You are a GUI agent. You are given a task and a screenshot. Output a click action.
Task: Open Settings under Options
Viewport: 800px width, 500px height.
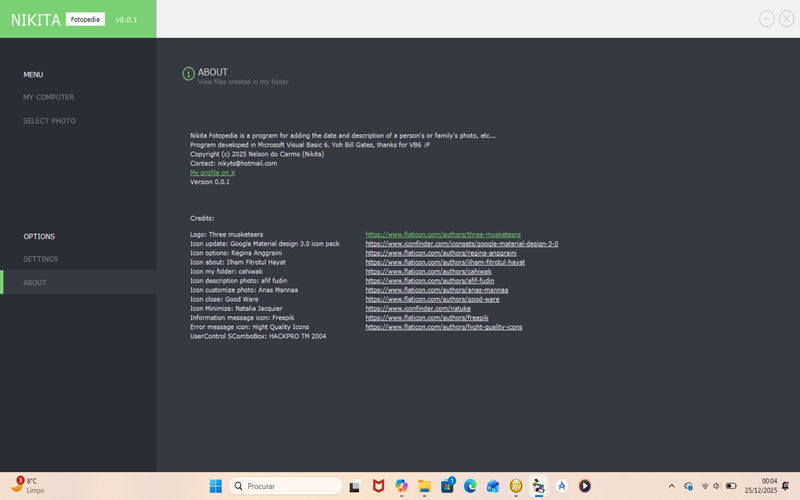point(41,259)
